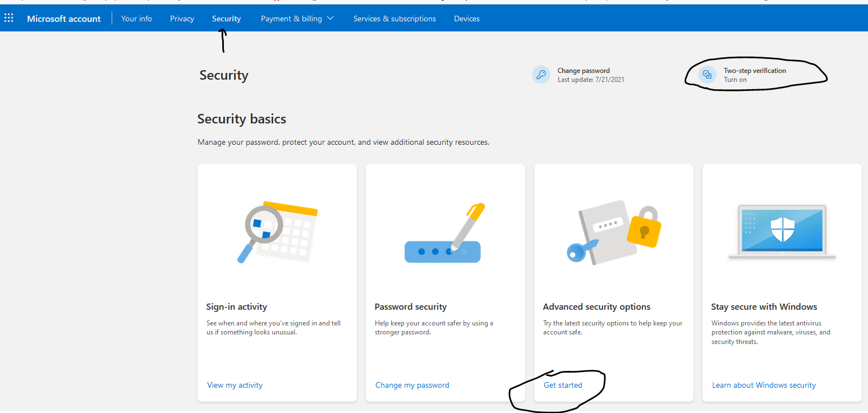
Task: Click the Change my password link
Action: coord(412,385)
